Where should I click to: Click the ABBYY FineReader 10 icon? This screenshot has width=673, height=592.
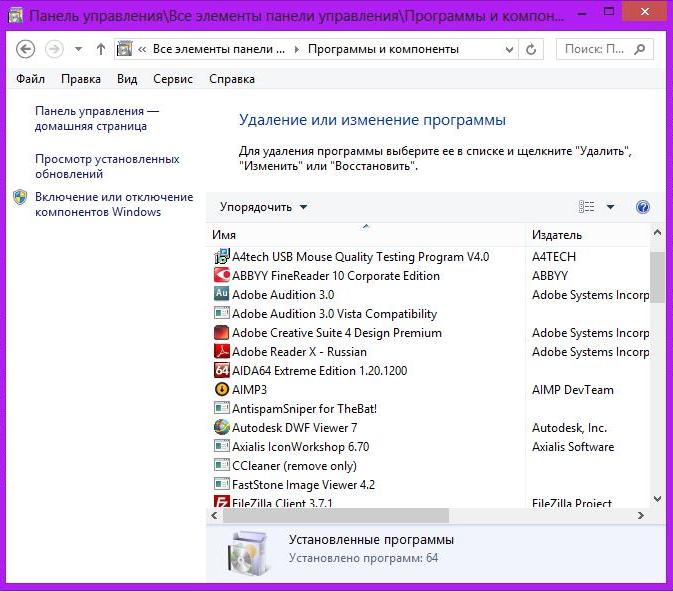(x=222, y=276)
